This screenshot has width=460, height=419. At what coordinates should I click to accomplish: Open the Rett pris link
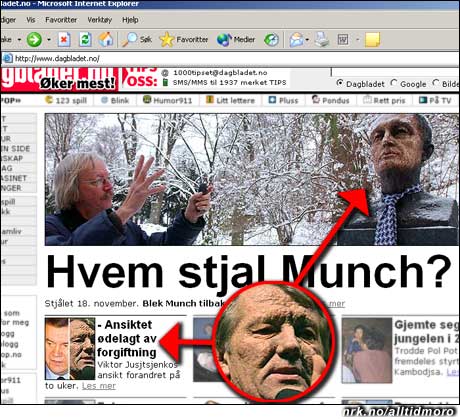coord(389,100)
